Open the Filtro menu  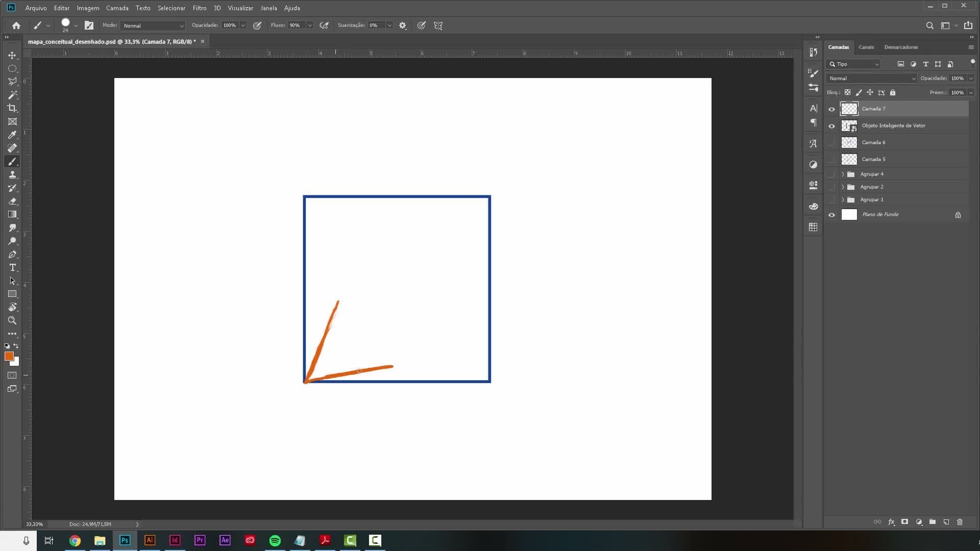pos(200,8)
